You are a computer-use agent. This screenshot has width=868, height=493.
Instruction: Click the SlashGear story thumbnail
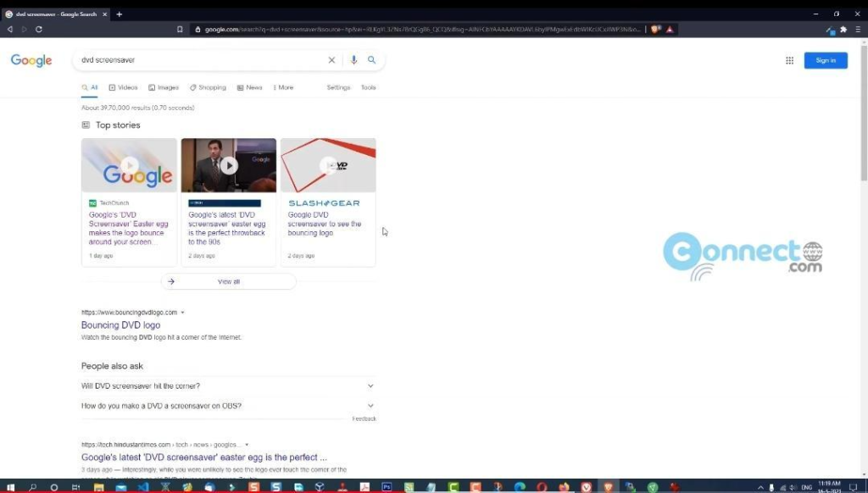click(x=328, y=165)
